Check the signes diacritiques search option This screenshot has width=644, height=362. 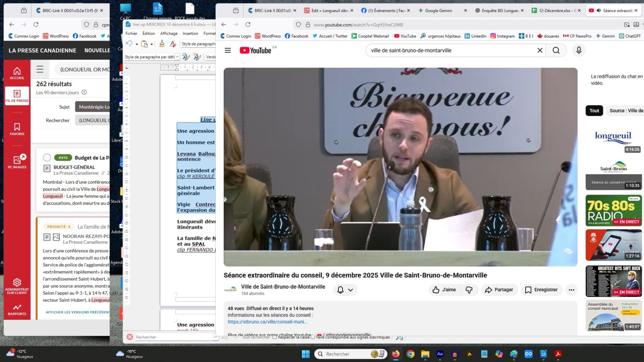313,337
